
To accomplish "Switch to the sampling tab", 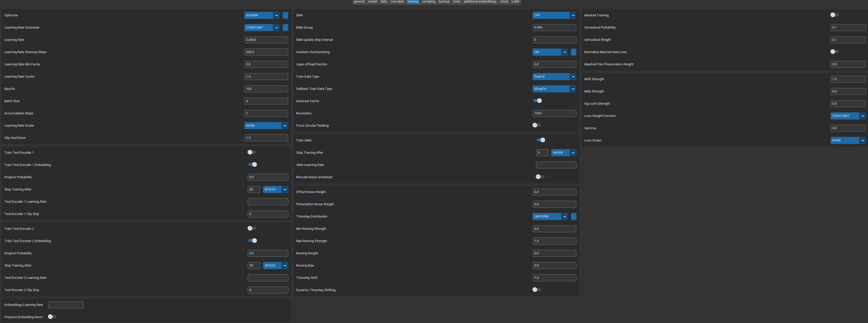I will pos(428,2).
